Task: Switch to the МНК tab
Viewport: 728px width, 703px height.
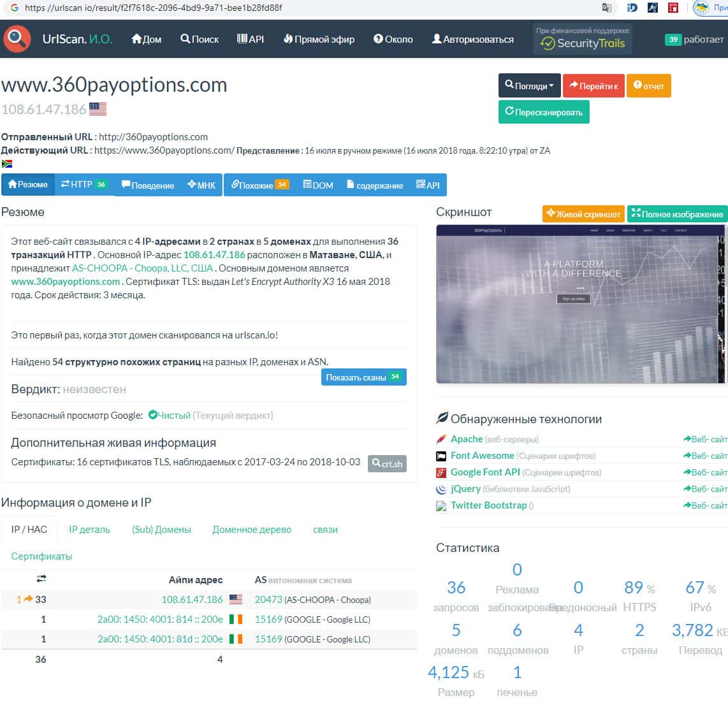Action: pyautogui.click(x=201, y=185)
